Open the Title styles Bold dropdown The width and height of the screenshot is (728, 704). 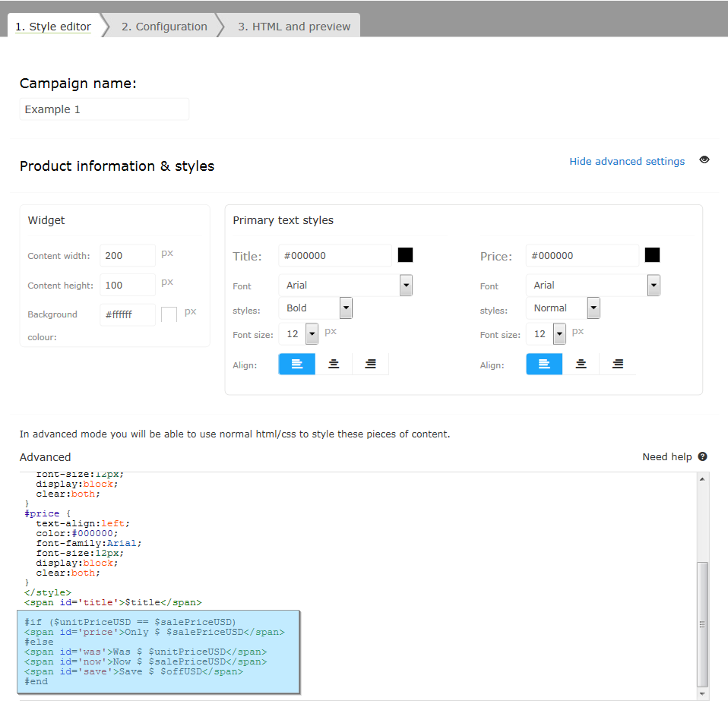point(315,308)
